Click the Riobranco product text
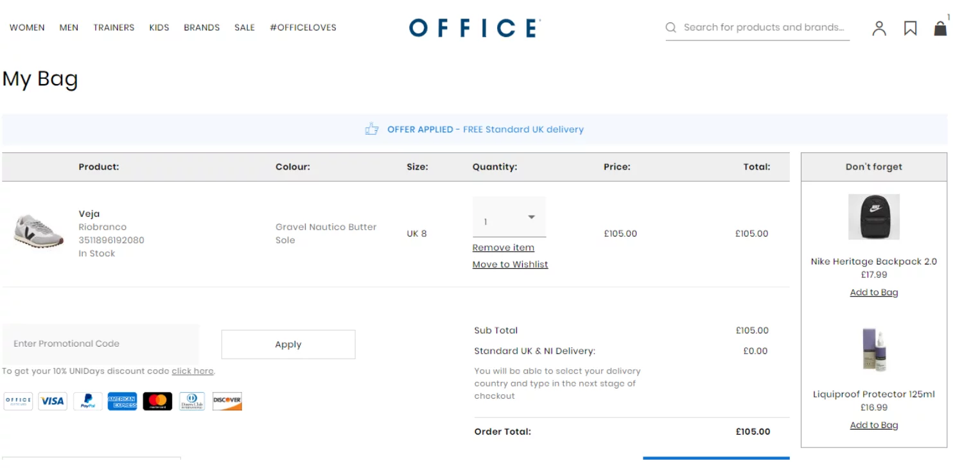 pos(103,227)
